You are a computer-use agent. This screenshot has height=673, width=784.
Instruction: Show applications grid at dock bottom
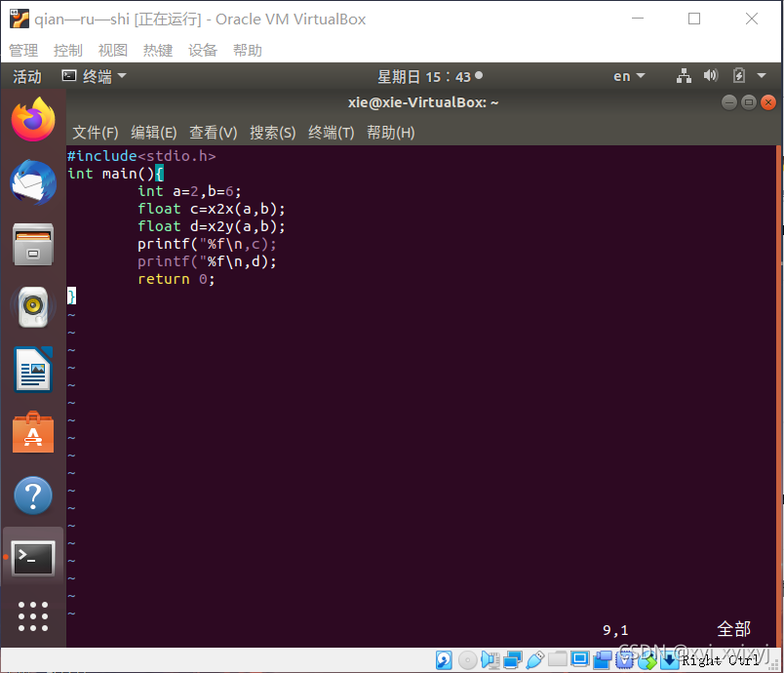[x=33, y=616]
